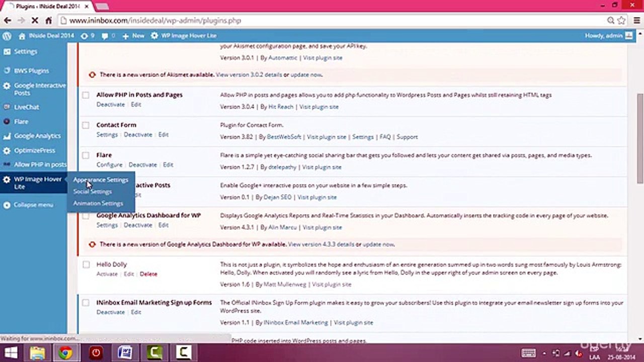Open a new browser tab

pos(102,7)
